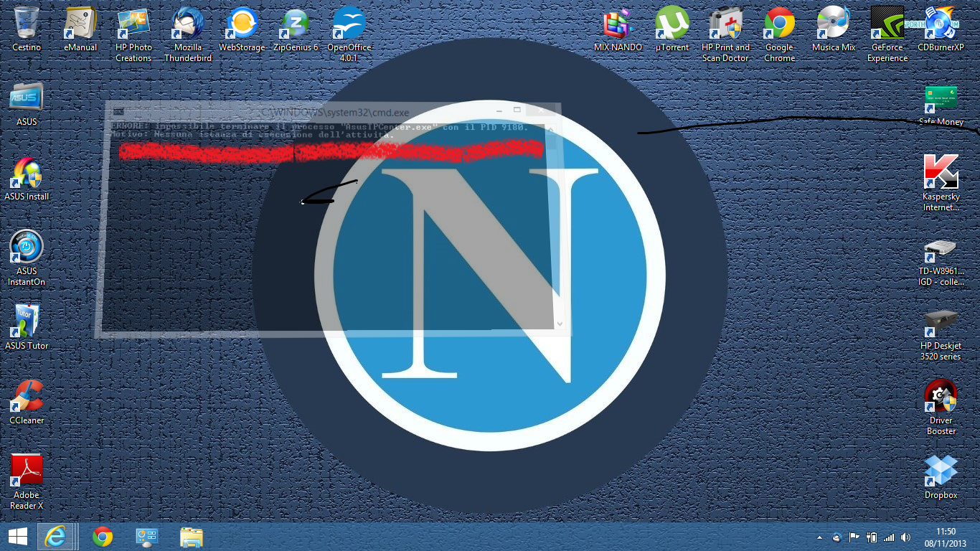Select the WebStorage desktop icon
Screen dimensions: 980x551
click(x=242, y=29)
